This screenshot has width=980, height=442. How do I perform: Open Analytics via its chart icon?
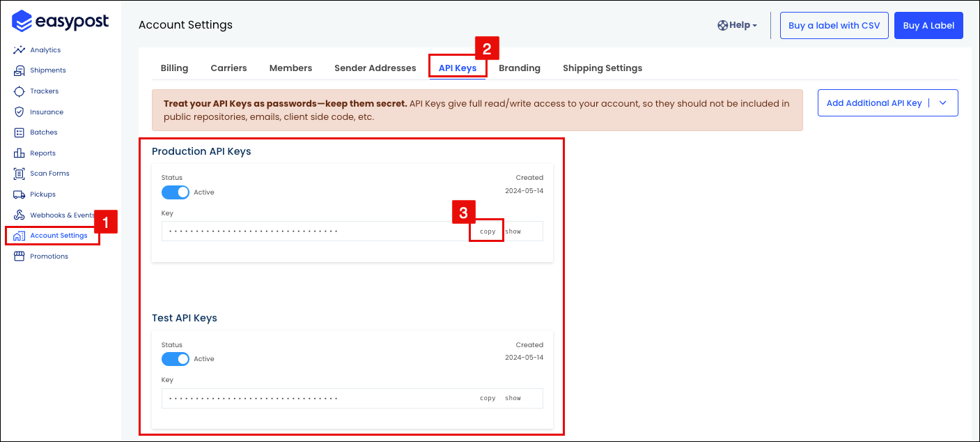coord(20,50)
